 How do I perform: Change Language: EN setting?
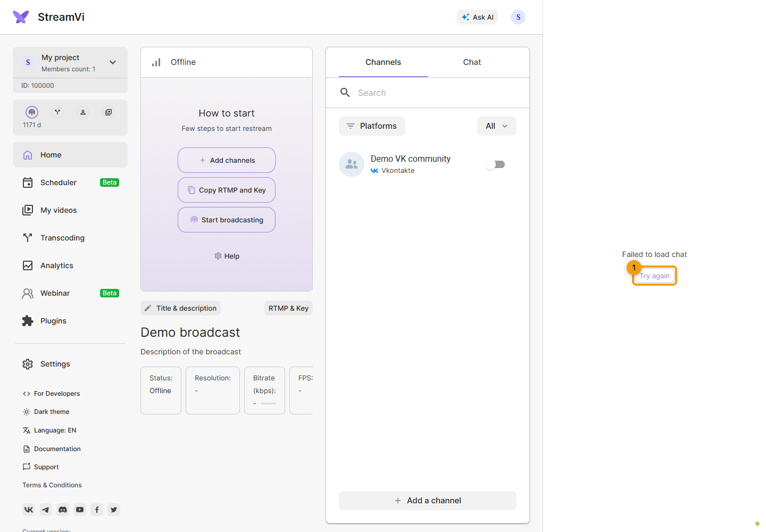tap(49, 430)
